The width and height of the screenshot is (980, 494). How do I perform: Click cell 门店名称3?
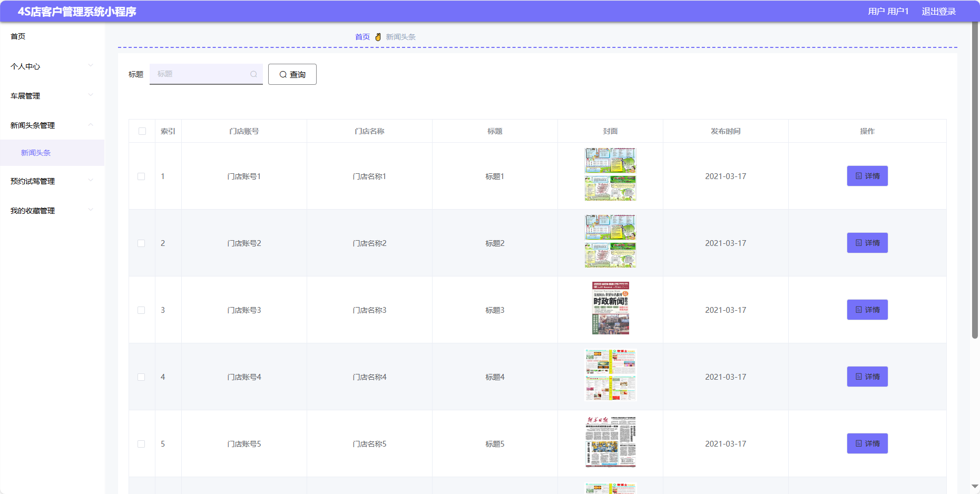click(x=369, y=310)
